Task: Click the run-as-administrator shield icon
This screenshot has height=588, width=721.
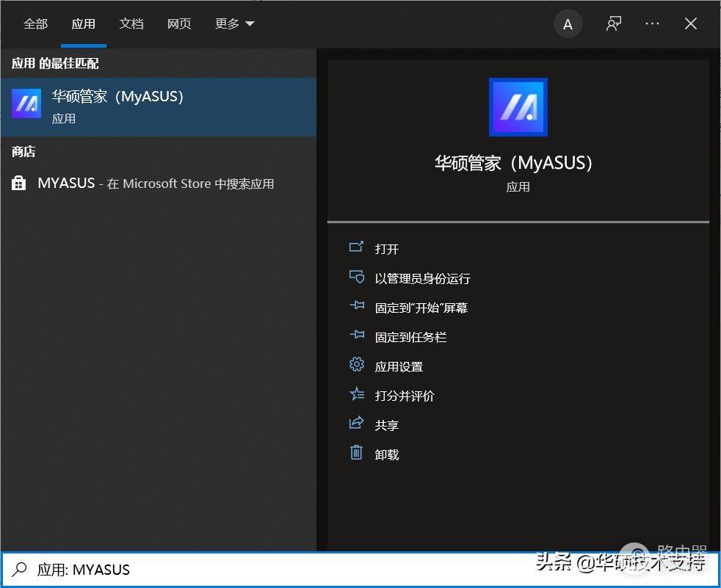Action: coord(356,277)
